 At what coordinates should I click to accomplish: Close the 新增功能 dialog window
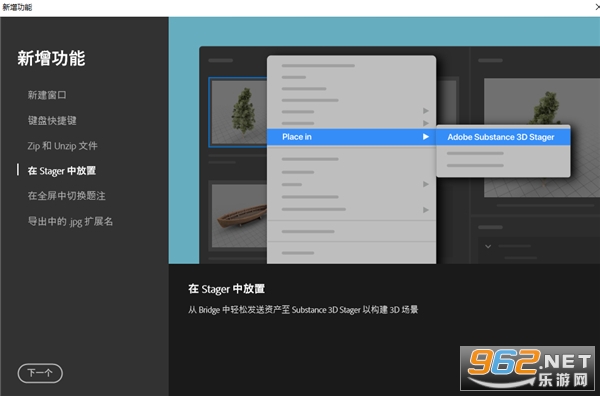click(597, 7)
